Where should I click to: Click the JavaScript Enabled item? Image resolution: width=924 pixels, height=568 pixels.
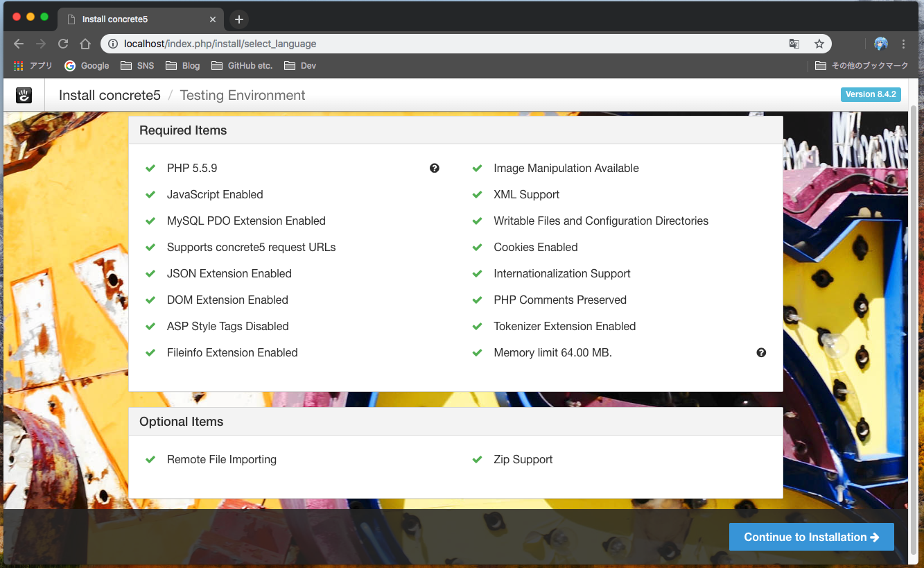[215, 194]
